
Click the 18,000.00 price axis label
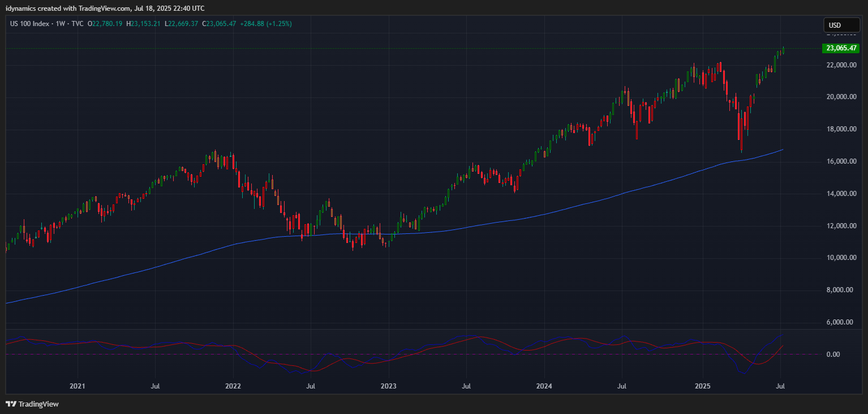pyautogui.click(x=841, y=129)
